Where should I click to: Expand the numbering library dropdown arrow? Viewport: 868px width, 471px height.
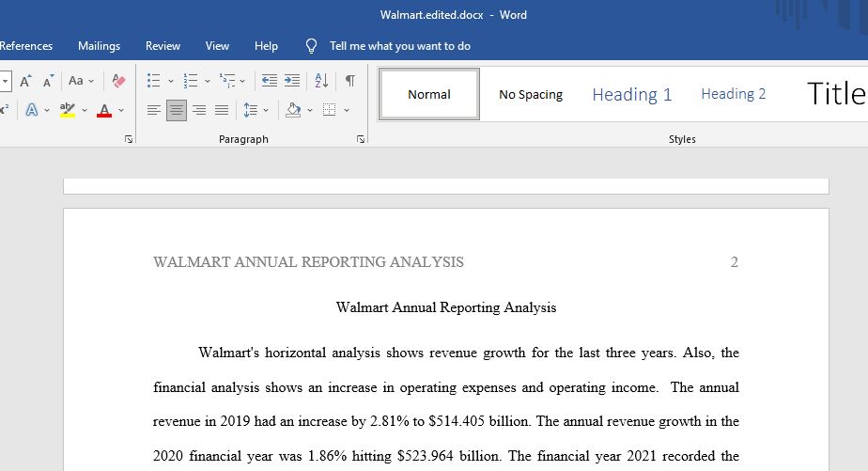(x=207, y=81)
